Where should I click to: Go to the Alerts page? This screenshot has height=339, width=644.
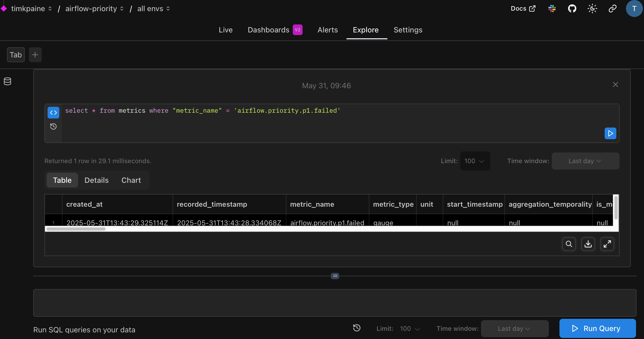pos(328,30)
